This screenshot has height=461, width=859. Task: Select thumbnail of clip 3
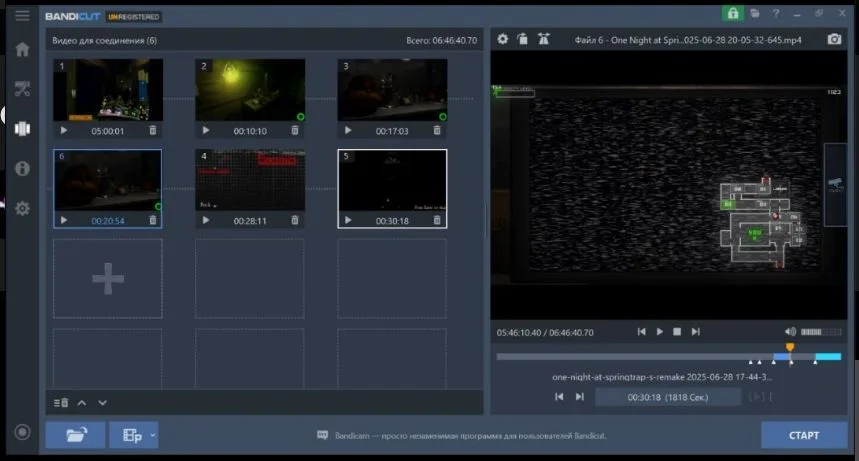pos(392,90)
